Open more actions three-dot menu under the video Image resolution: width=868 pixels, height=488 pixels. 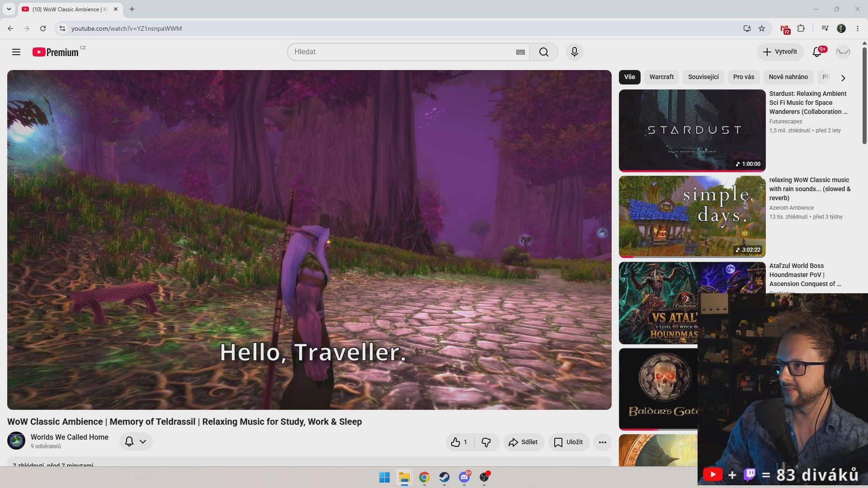point(603,442)
